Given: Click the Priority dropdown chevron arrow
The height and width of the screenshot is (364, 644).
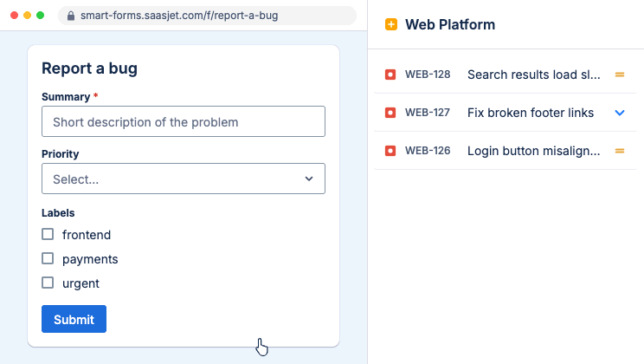Looking at the screenshot, I should click(309, 179).
